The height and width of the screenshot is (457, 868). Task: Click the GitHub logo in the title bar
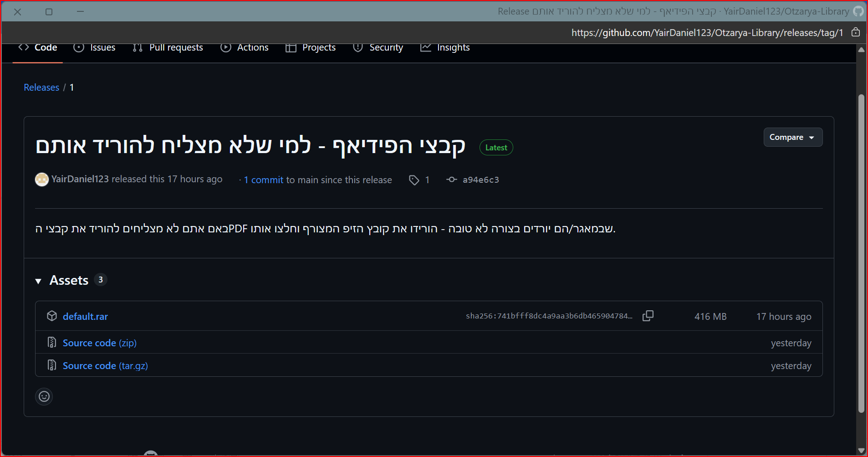[x=858, y=11]
